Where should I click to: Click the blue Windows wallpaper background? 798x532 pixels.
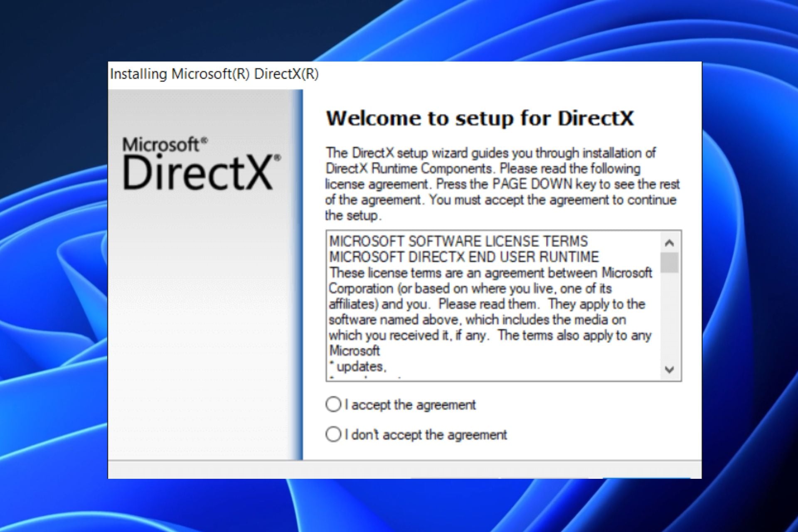coord(50,266)
